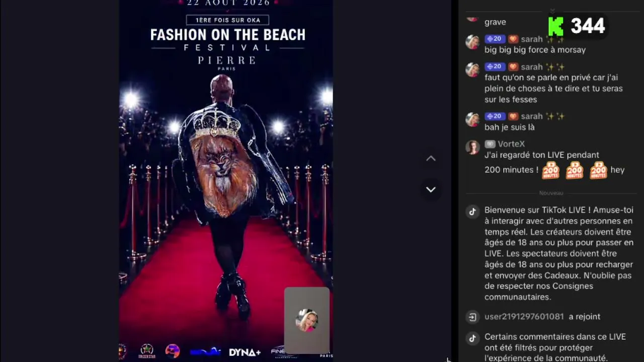Open sarah's avatar beside 'bah je suis là'
644x362 pixels.
(472, 119)
